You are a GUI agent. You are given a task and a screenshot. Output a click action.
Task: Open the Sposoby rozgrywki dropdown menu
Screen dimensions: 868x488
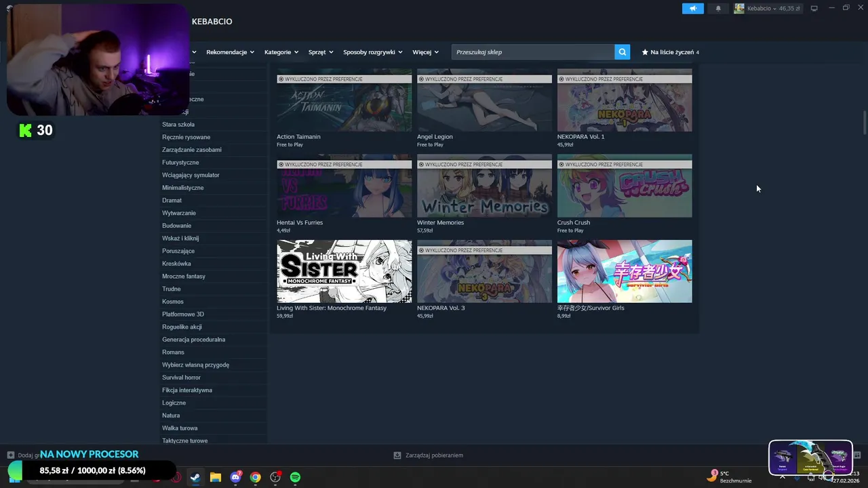pyautogui.click(x=373, y=52)
